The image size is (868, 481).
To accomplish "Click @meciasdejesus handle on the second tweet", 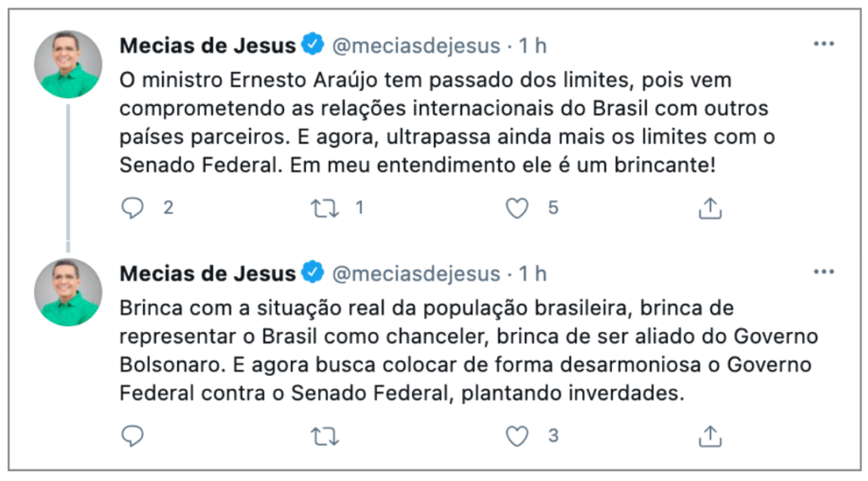I will [x=416, y=274].
